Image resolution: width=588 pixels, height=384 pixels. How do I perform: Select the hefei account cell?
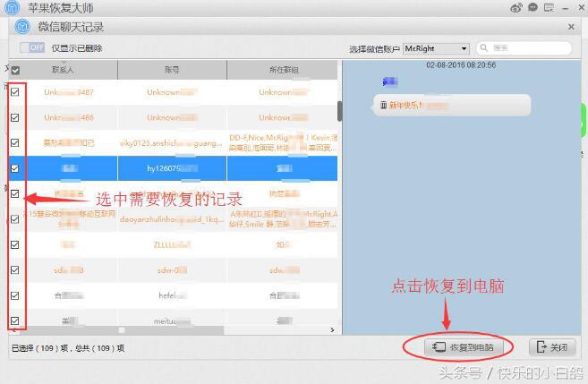tap(172, 295)
